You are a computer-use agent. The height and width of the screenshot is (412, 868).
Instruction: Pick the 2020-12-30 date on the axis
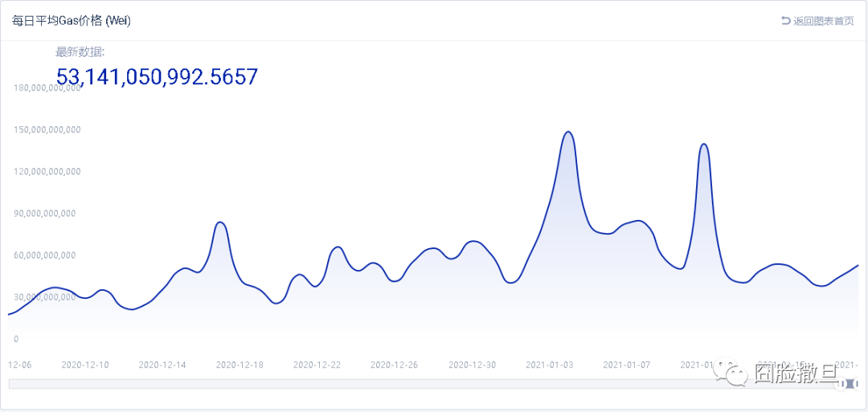[x=472, y=365]
